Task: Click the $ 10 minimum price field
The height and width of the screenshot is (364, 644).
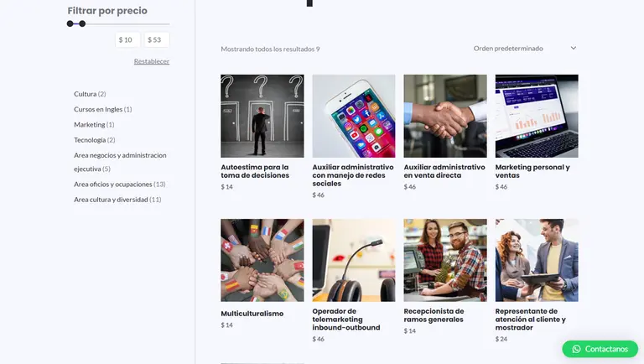Action: pos(127,40)
